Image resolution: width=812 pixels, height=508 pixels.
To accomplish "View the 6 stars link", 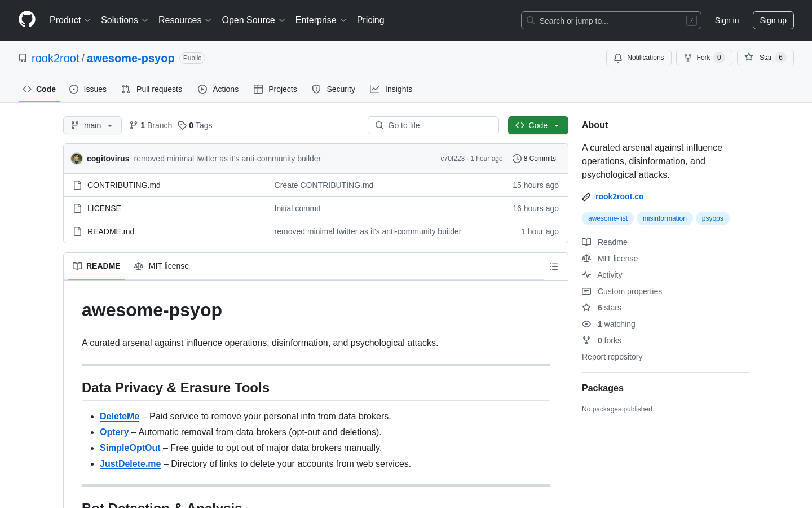I will point(602,308).
